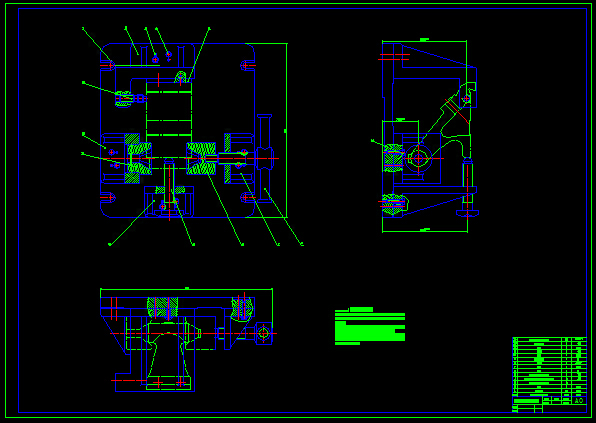
Task: Select the green technical notes text block
Action: 370,326
